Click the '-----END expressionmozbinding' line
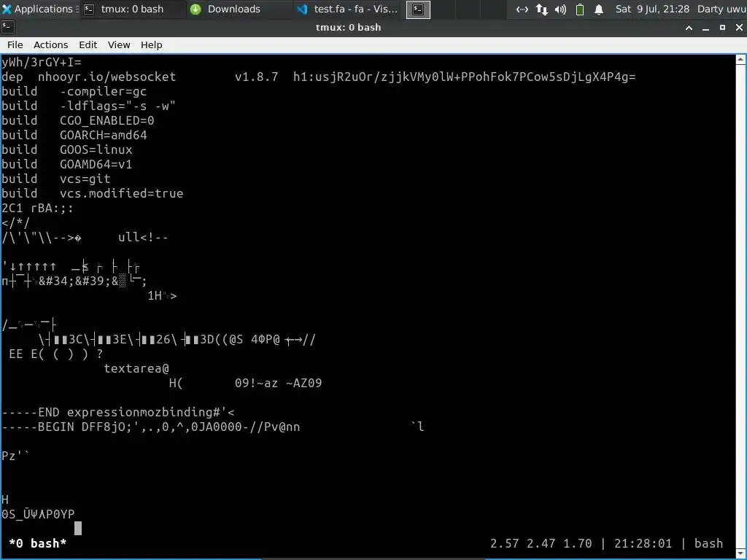This screenshot has height=560, width=747. [117, 413]
